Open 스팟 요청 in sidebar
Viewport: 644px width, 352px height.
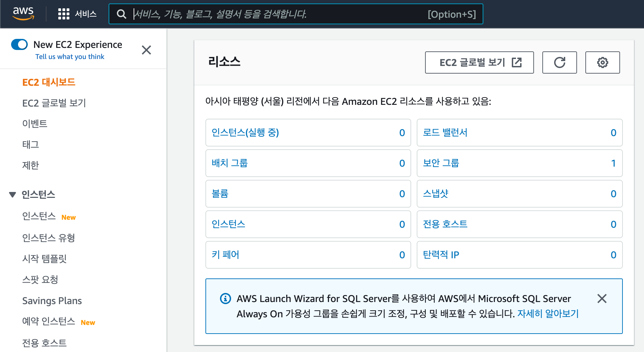coord(40,279)
